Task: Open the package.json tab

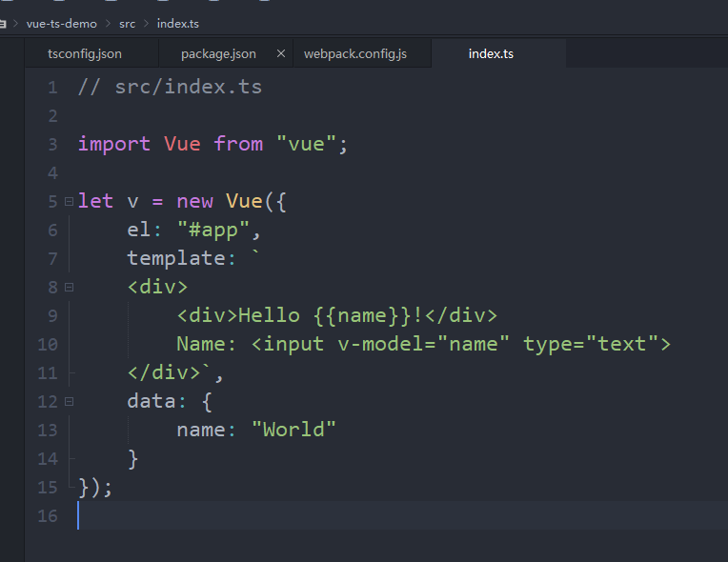Action: tap(218, 54)
